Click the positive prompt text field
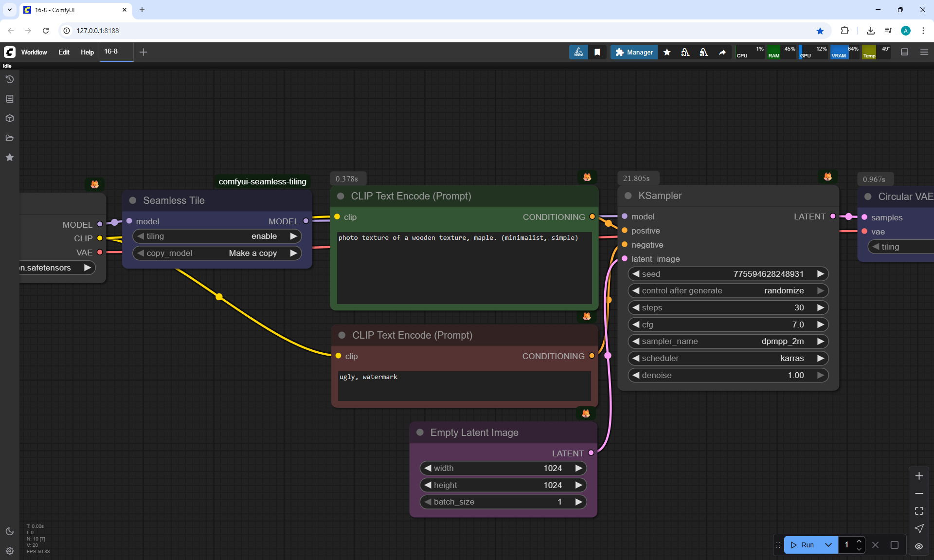The width and height of the screenshot is (934, 560). point(464,268)
